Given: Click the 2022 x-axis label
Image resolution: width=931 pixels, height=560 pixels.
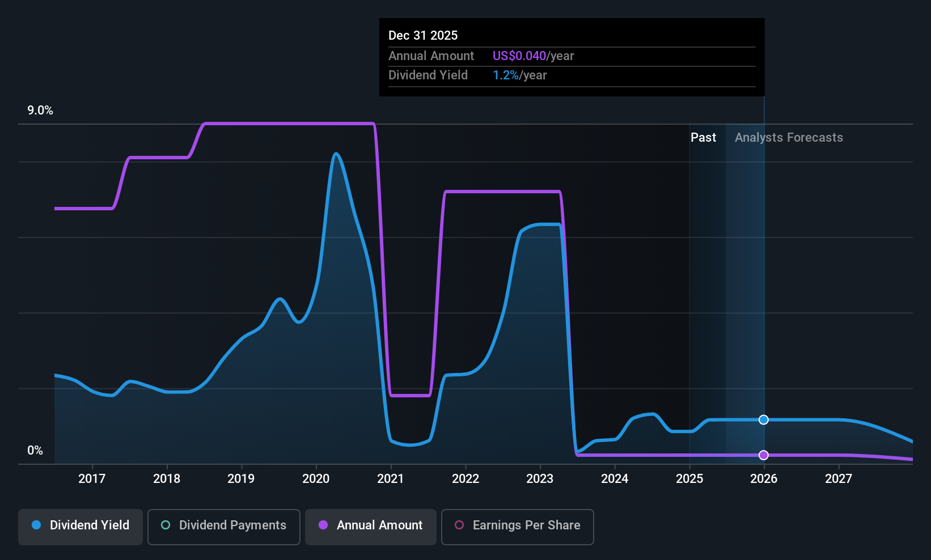Looking at the screenshot, I should click(465, 479).
